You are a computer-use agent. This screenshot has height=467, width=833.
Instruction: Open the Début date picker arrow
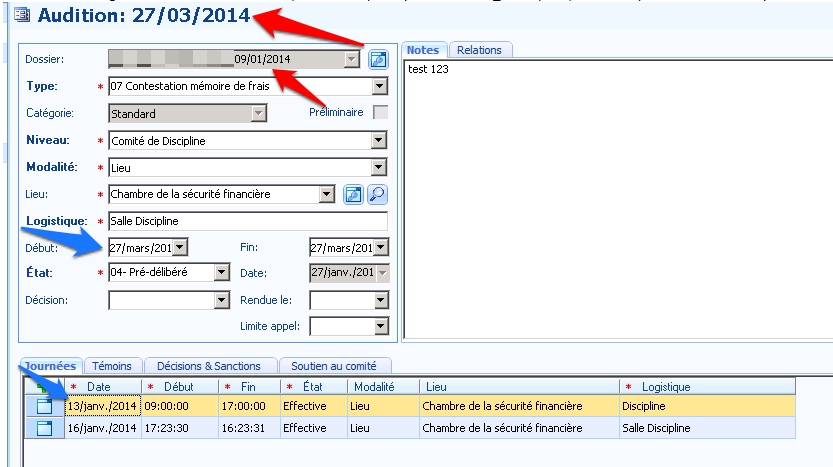pyautogui.click(x=180, y=247)
